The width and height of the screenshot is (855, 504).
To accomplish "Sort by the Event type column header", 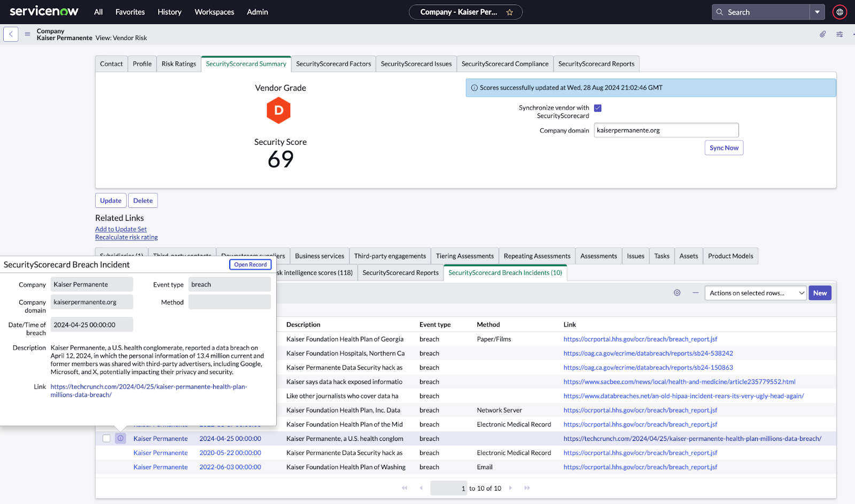I will (435, 324).
